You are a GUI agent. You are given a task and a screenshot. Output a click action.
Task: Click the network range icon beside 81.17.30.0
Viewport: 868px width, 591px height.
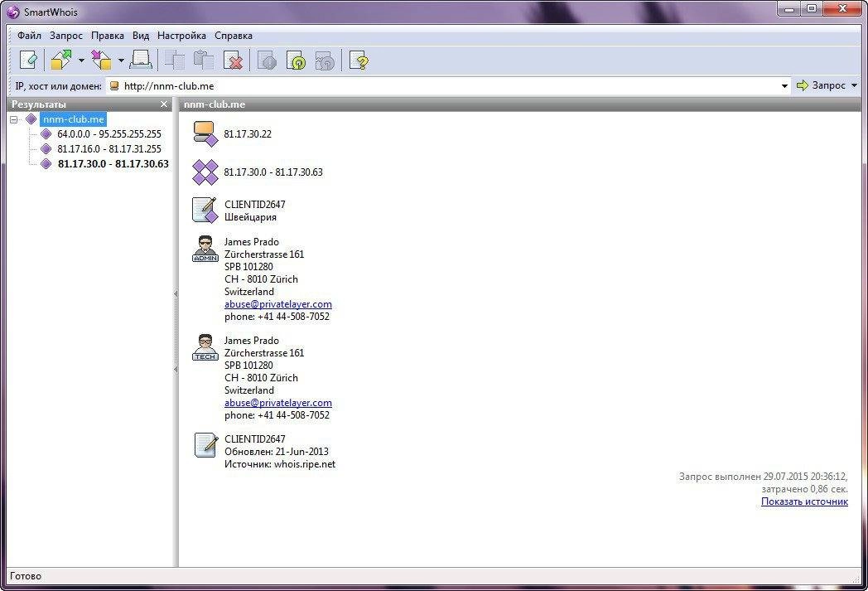pos(205,172)
